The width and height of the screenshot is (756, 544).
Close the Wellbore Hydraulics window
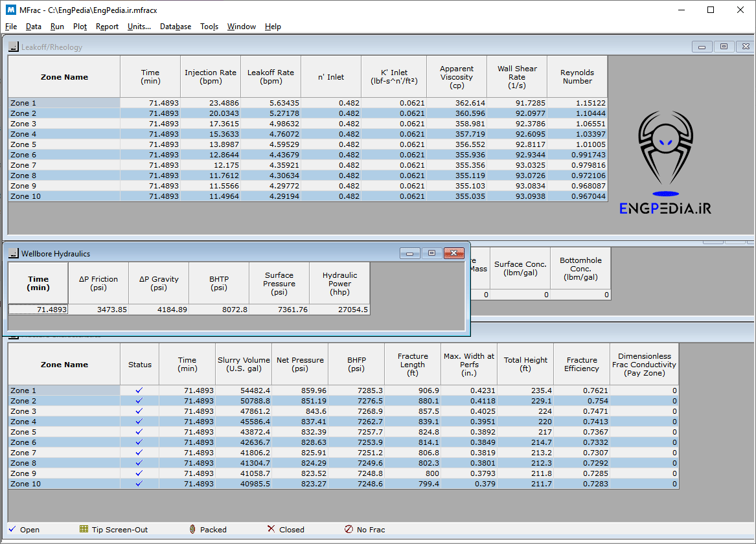[453, 253]
